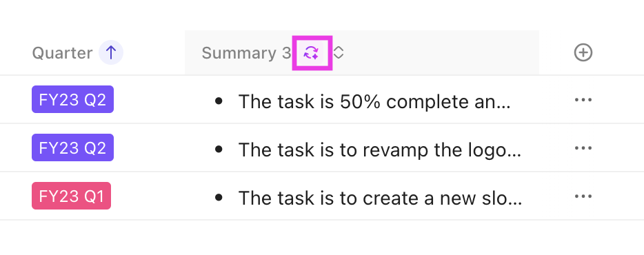
Task: Open the 'The task is to revamp the logo' summary
Action: click(380, 150)
